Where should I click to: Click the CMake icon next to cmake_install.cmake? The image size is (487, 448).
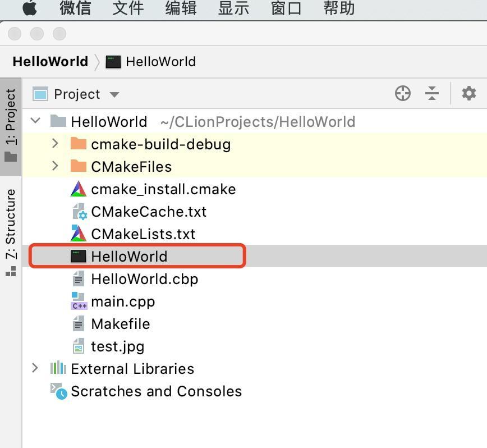(79, 189)
